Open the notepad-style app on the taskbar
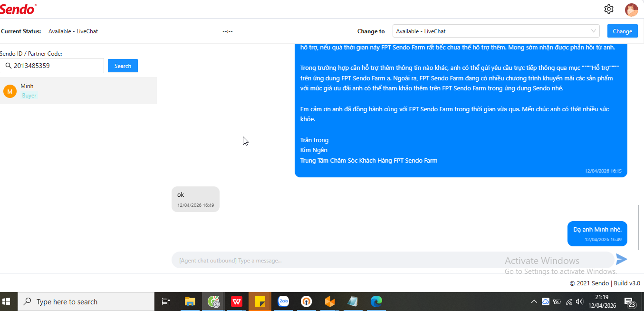Screen dimensions: 644x311 [x=353, y=301]
